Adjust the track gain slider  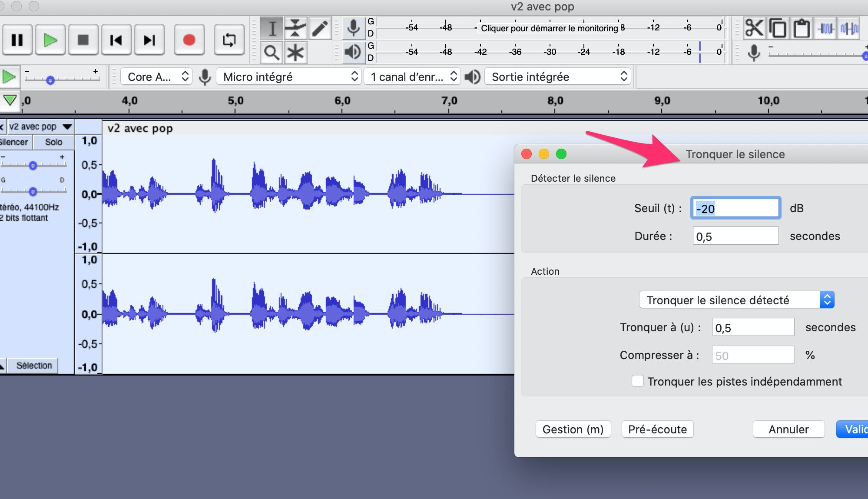pyautogui.click(x=33, y=165)
